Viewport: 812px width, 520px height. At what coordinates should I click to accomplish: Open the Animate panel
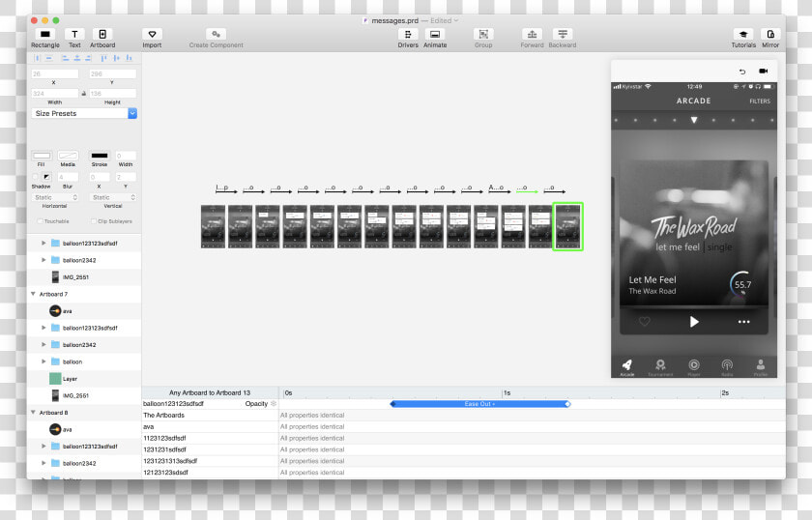click(435, 34)
